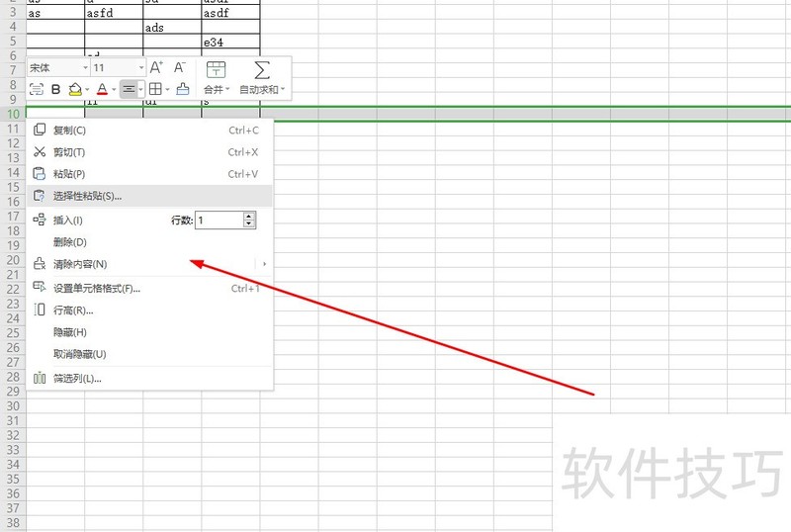This screenshot has height=532, width=791.
Task: Choose 粘贴(P) from context menu
Action: tap(149, 174)
